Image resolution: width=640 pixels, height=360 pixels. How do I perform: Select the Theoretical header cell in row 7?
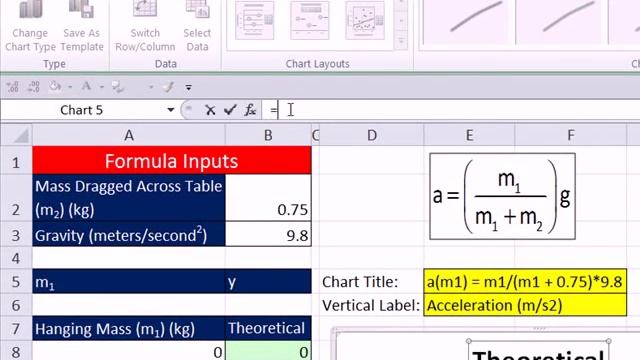[268, 328]
